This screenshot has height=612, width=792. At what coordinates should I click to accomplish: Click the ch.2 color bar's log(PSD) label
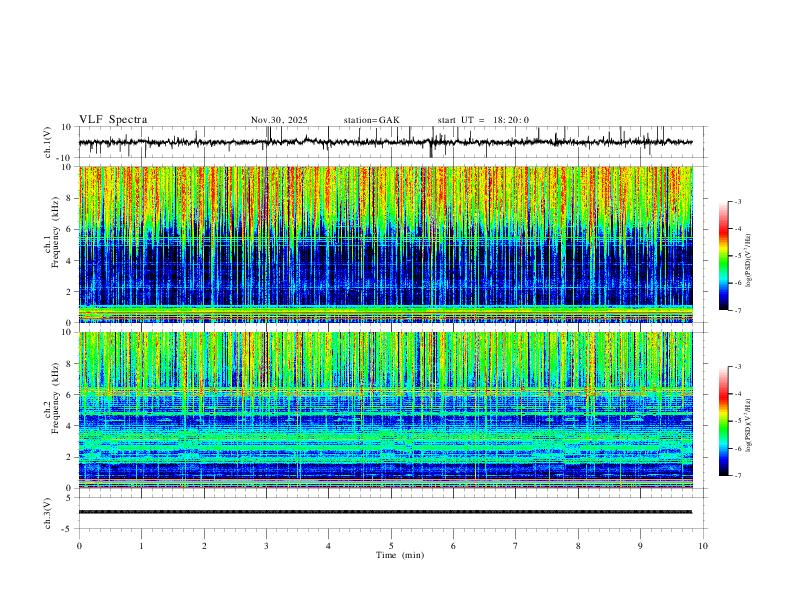[749, 425]
